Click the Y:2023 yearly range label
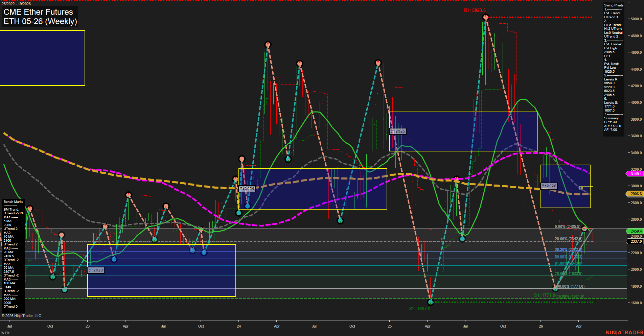644x336 pixels. pos(96,270)
